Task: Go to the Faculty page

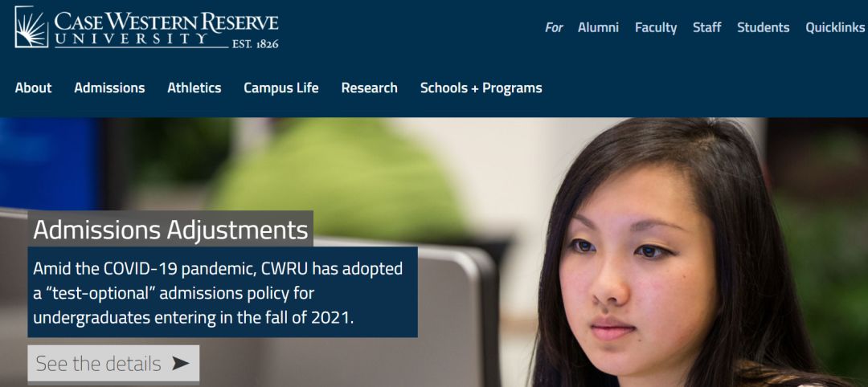Action: pyautogui.click(x=656, y=27)
